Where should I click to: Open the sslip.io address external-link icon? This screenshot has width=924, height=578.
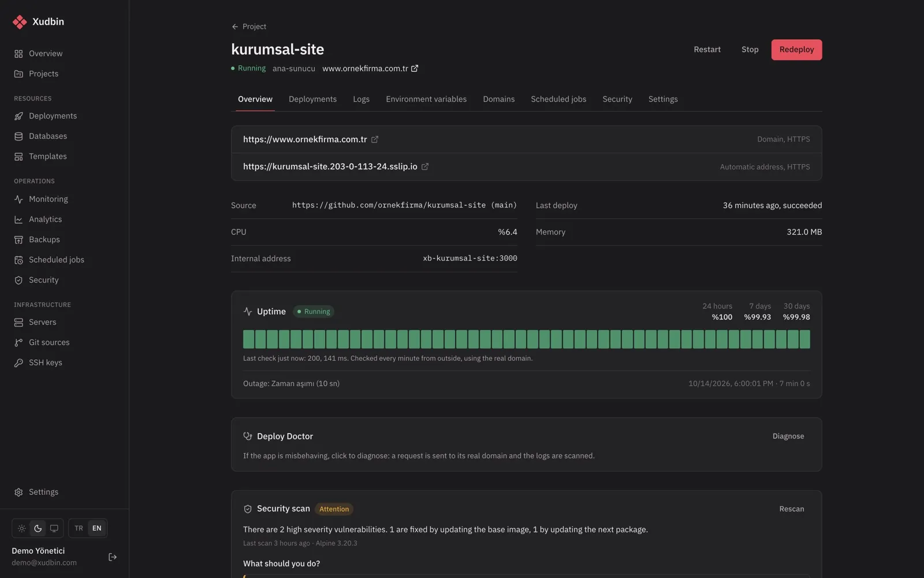coord(425,167)
